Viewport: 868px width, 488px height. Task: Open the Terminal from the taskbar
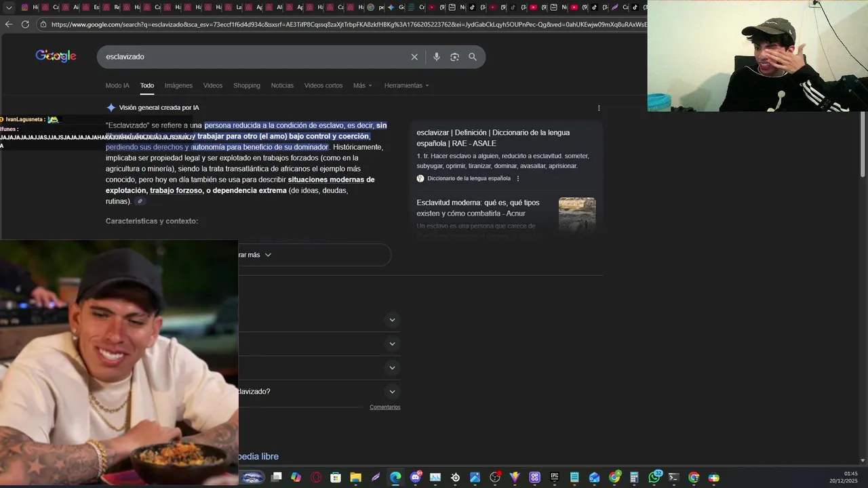(x=673, y=477)
